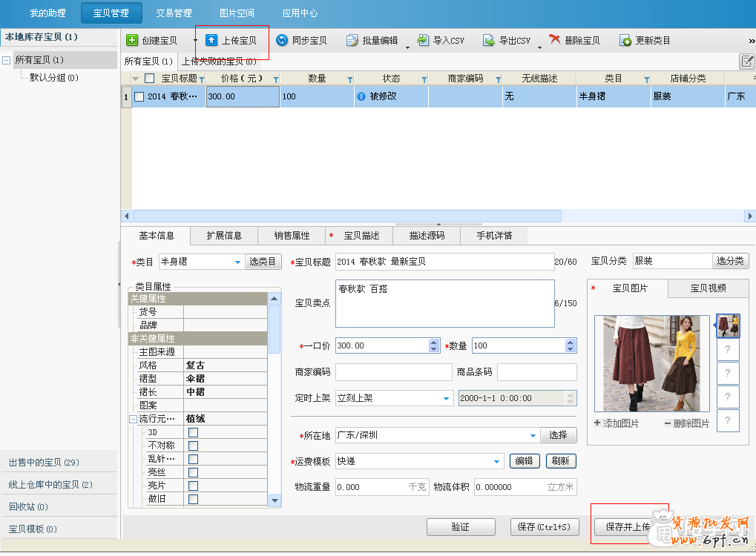Click the 导入CSV import icon
This screenshot has height=556, width=756.
click(423, 41)
